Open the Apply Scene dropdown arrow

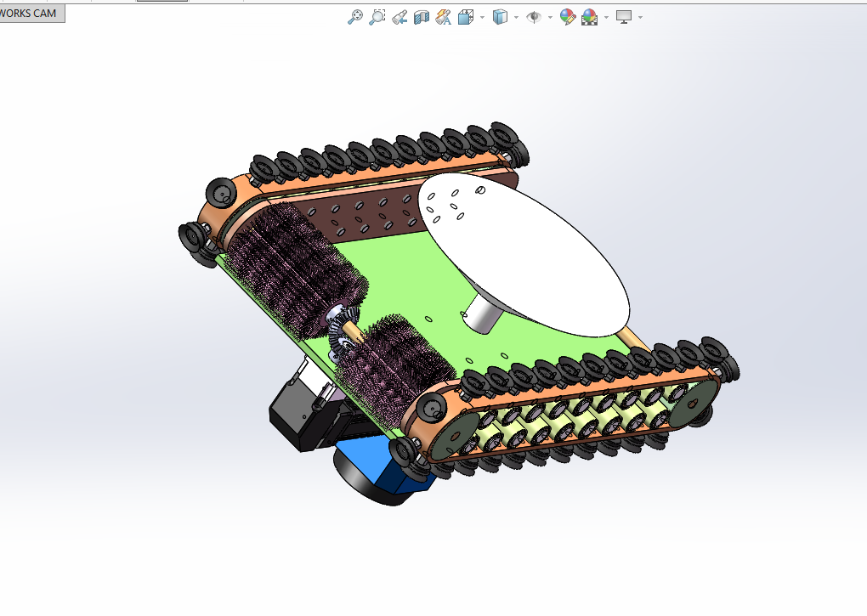(x=607, y=18)
